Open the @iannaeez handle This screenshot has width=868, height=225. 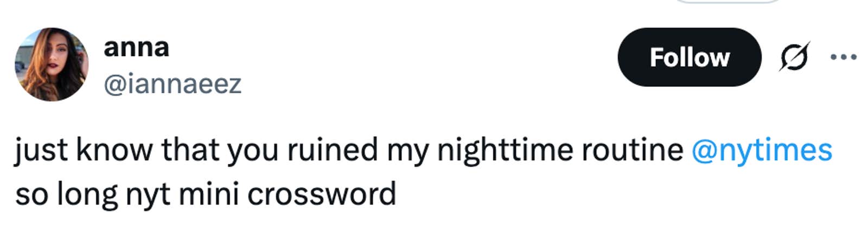[173, 84]
